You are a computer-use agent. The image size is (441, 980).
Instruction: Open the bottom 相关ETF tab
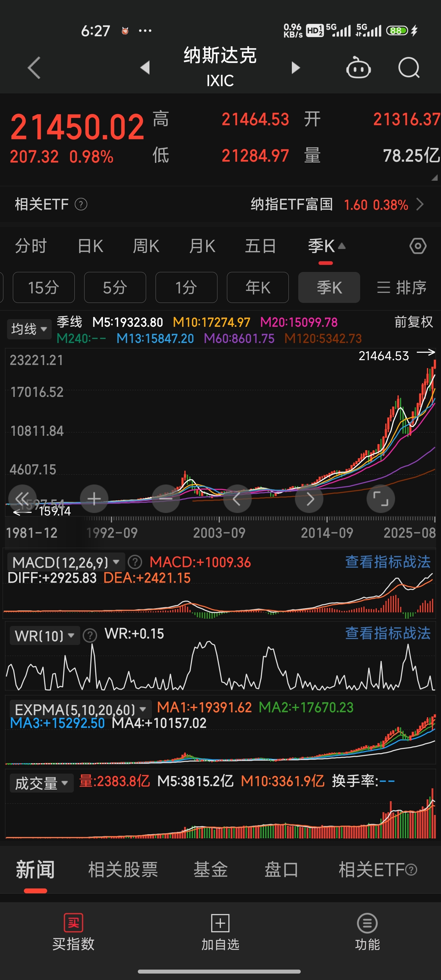[x=378, y=870]
